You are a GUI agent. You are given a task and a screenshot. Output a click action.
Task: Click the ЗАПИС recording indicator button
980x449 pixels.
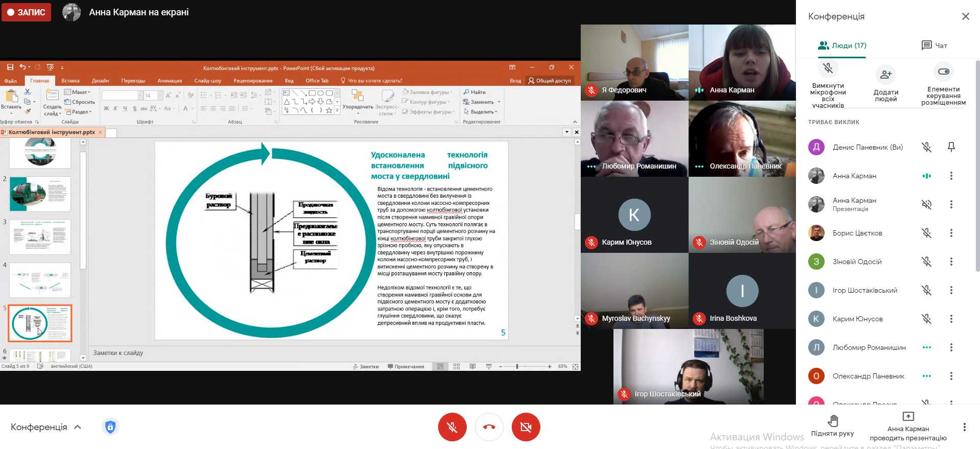pos(26,12)
